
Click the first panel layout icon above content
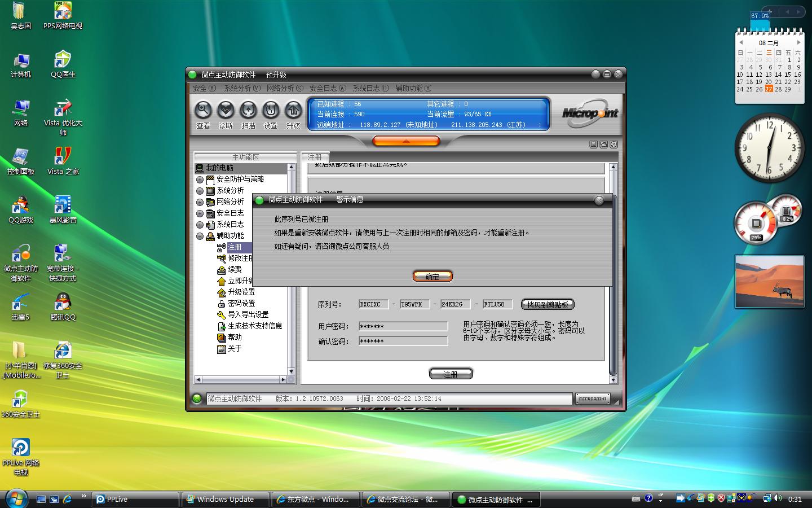click(593, 144)
